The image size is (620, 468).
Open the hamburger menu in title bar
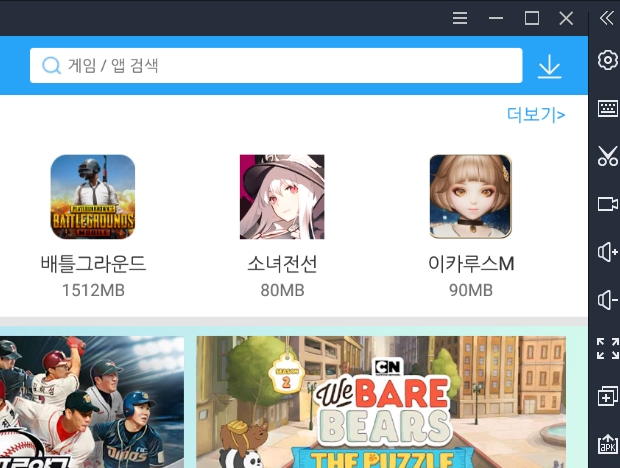tap(460, 18)
